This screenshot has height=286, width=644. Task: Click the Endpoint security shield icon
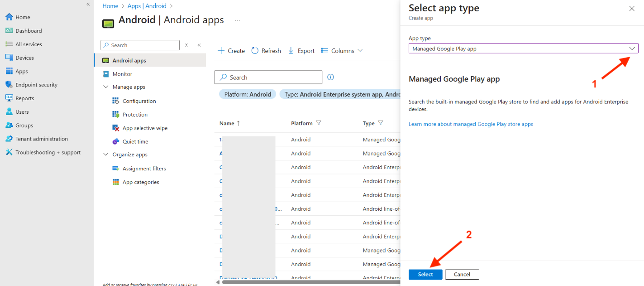point(9,85)
